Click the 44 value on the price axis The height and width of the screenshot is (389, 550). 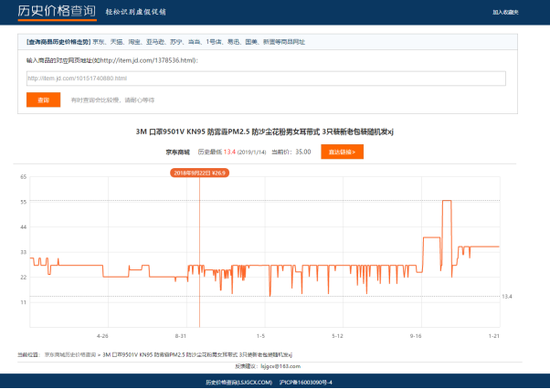point(23,227)
